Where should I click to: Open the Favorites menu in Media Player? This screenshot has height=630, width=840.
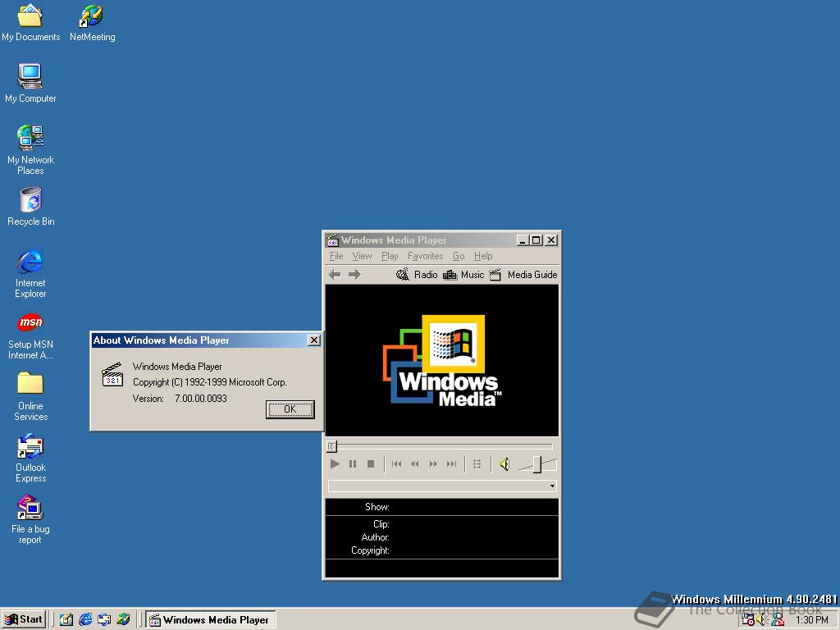pyautogui.click(x=426, y=256)
